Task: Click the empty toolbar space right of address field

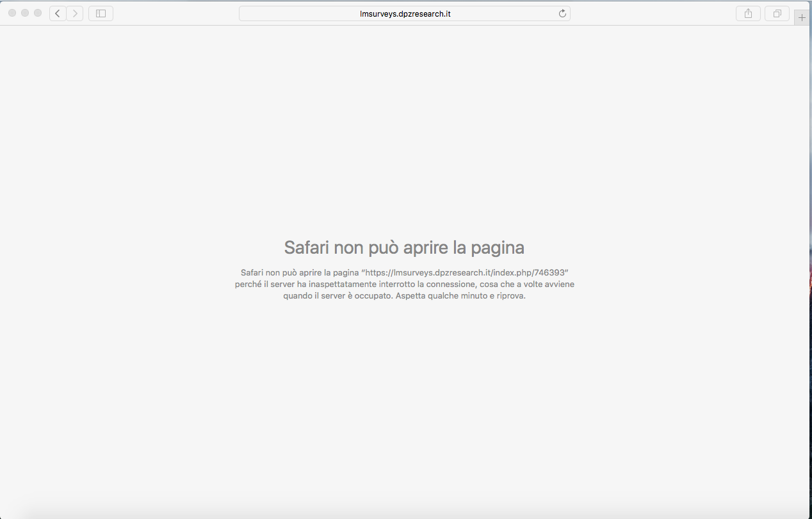Action: 653,13
